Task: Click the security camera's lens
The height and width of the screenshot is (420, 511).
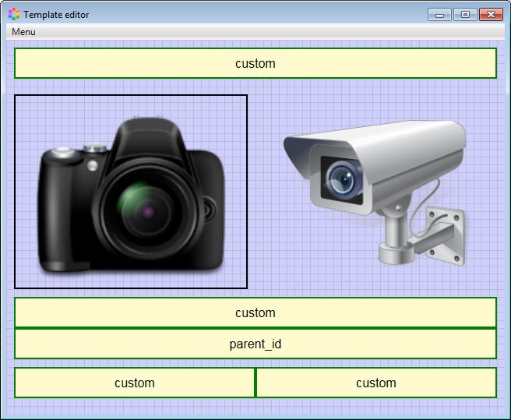Action: [x=340, y=179]
